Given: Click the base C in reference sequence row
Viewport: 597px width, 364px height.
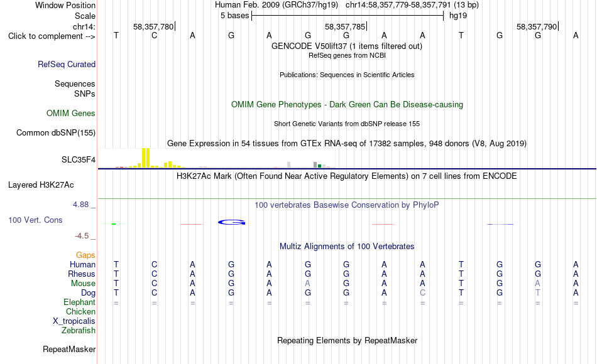Looking at the screenshot, I should click(x=154, y=36).
